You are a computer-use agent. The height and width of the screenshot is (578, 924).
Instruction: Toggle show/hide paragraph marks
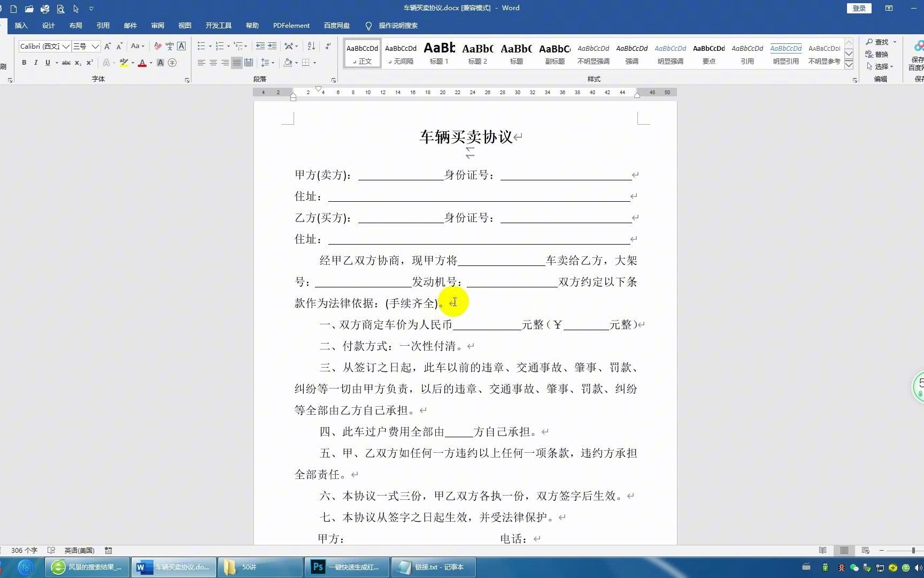coord(328,46)
